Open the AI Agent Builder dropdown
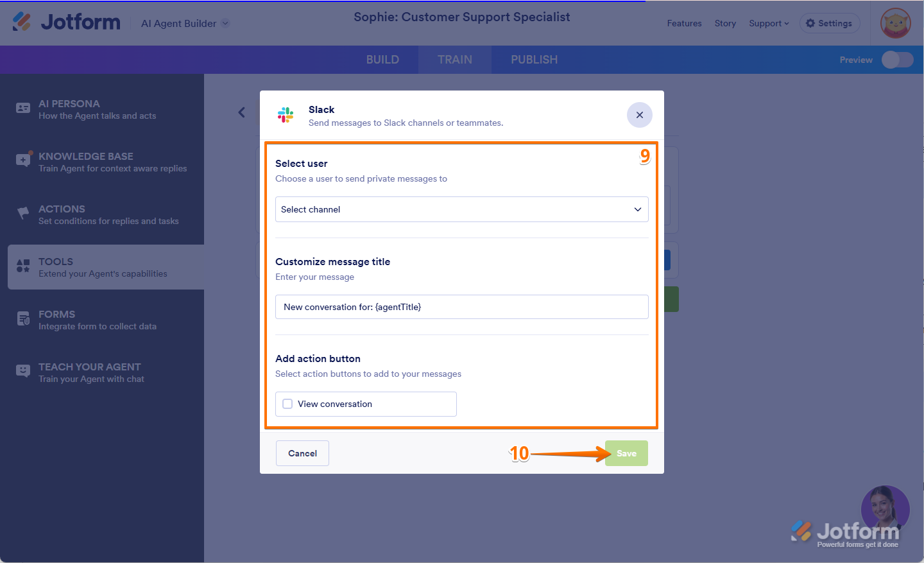This screenshot has width=924, height=563. tap(185, 23)
